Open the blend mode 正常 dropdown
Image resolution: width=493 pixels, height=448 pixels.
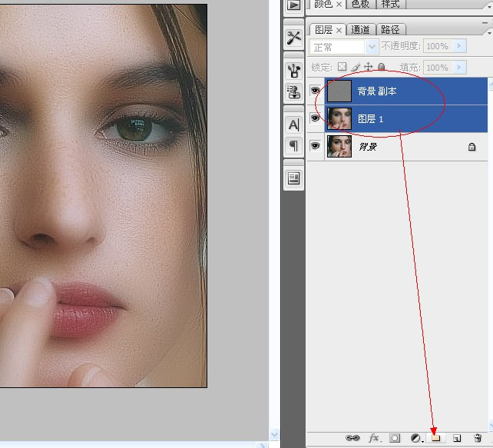(372, 47)
